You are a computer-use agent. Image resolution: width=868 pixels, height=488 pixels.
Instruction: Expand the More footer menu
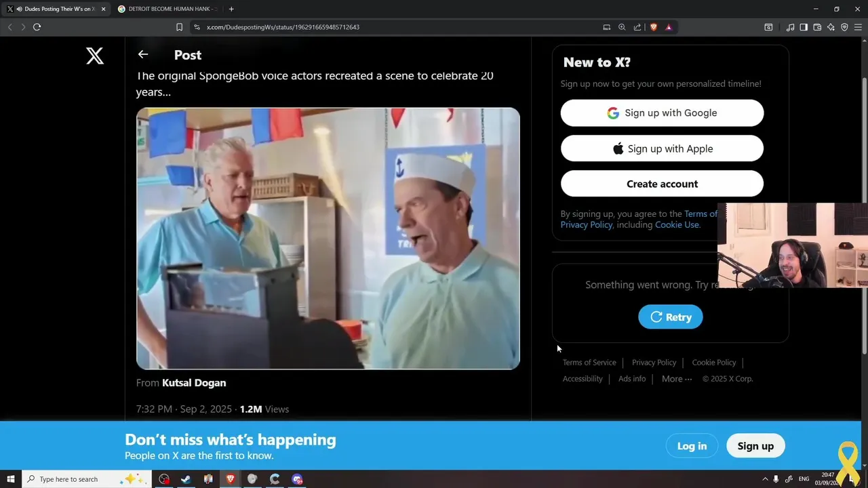click(677, 379)
